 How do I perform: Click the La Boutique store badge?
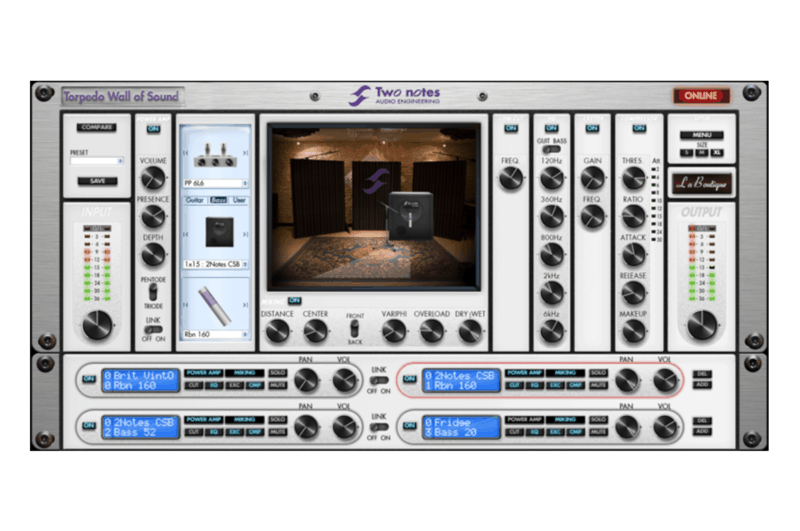(x=702, y=184)
